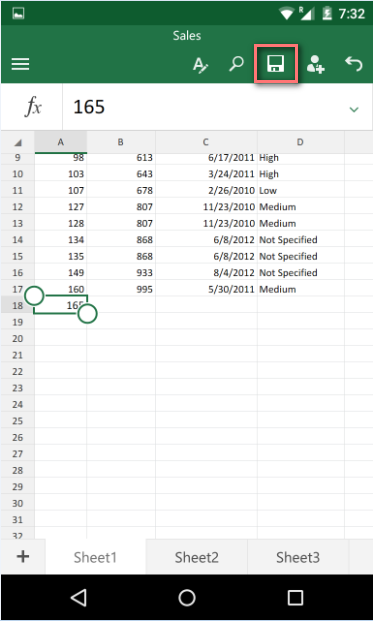Select date cell 2/26/2010
This screenshot has height=621, width=373.
coord(206,190)
